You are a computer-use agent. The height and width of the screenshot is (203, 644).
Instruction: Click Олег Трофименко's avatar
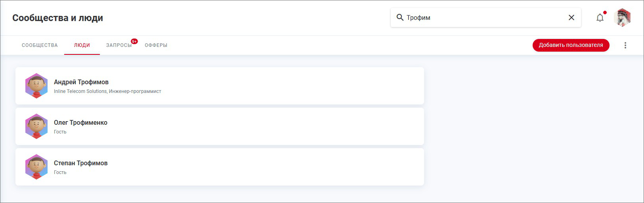pos(36,126)
